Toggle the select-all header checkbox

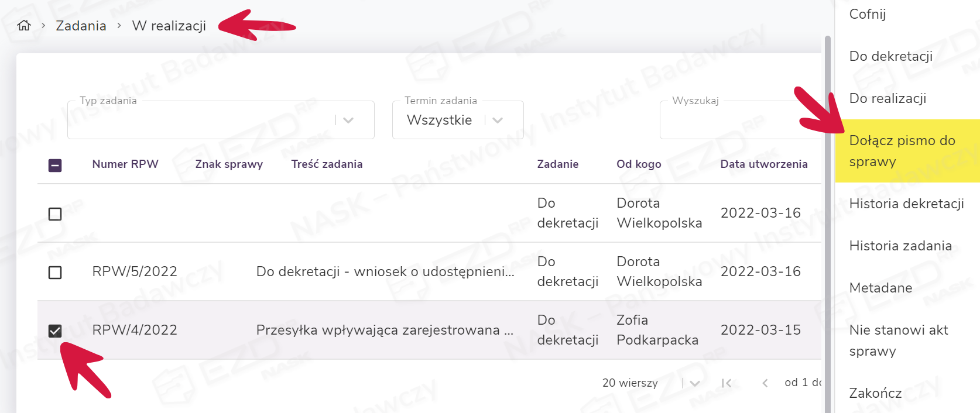(x=55, y=166)
